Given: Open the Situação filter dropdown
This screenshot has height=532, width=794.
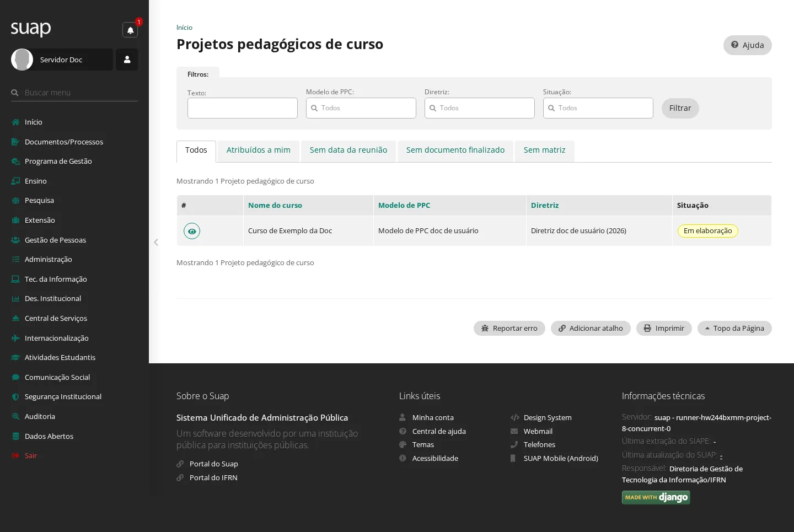Looking at the screenshot, I should [x=598, y=108].
